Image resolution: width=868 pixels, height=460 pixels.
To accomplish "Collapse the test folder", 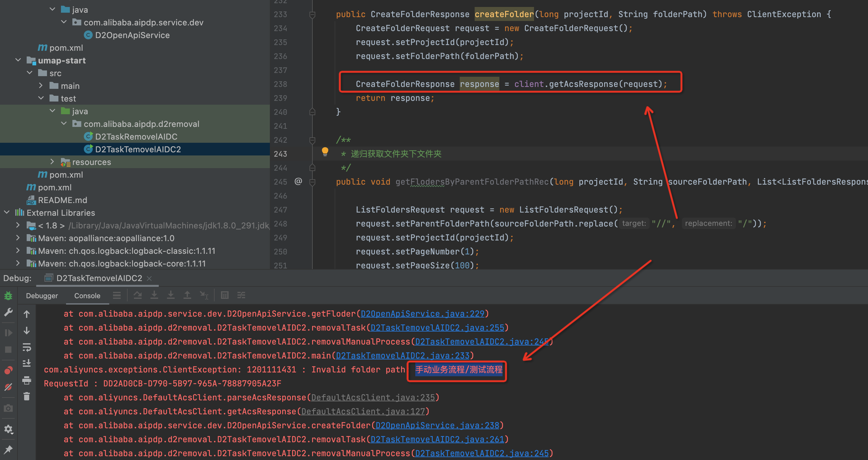I will coord(41,98).
